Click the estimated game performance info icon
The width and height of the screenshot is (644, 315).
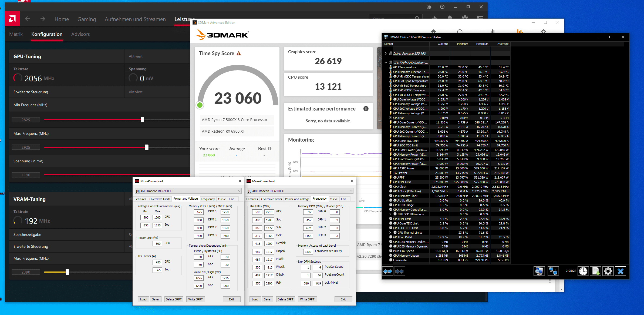point(366,109)
